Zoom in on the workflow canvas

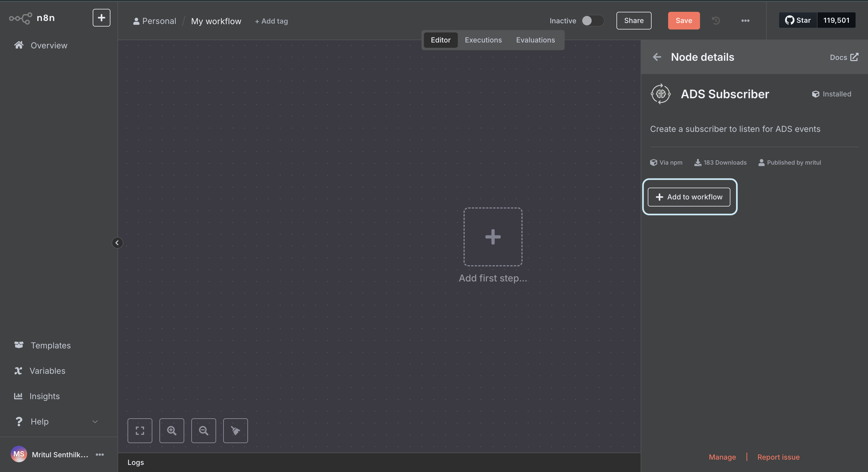(172, 431)
